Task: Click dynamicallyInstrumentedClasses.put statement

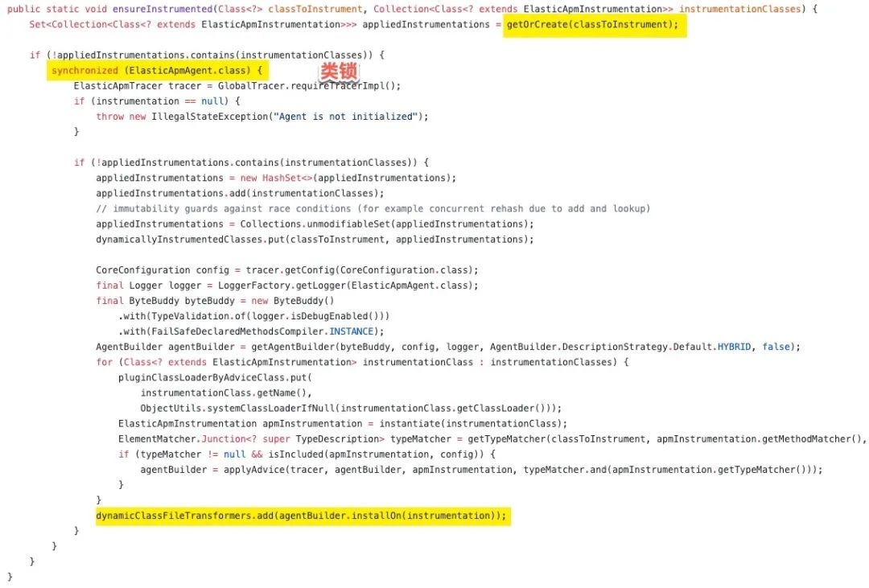Action: click(x=315, y=240)
